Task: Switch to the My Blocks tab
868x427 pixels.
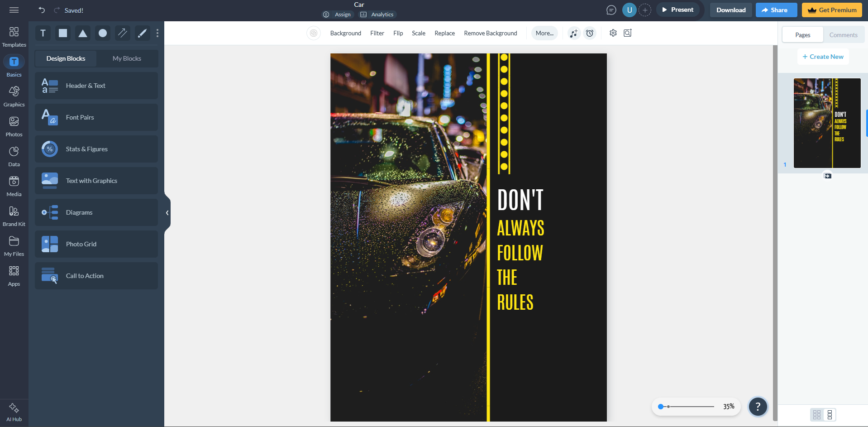Action: (x=127, y=58)
